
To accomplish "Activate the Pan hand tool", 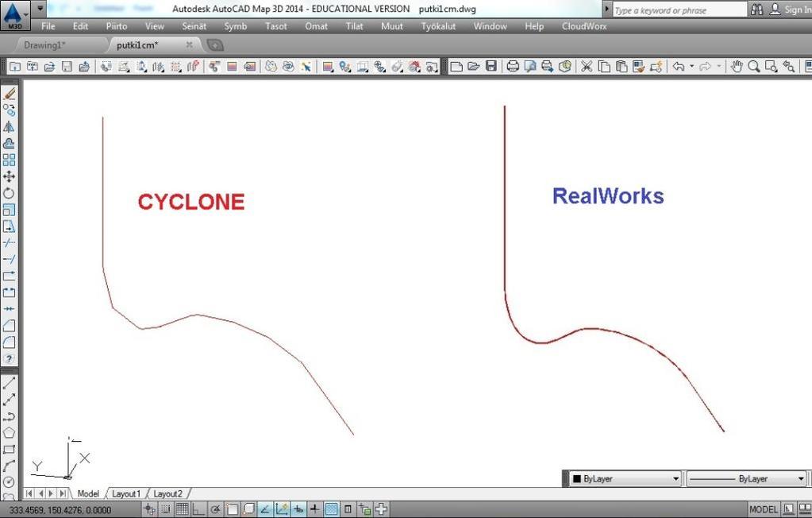I will 737,67.
